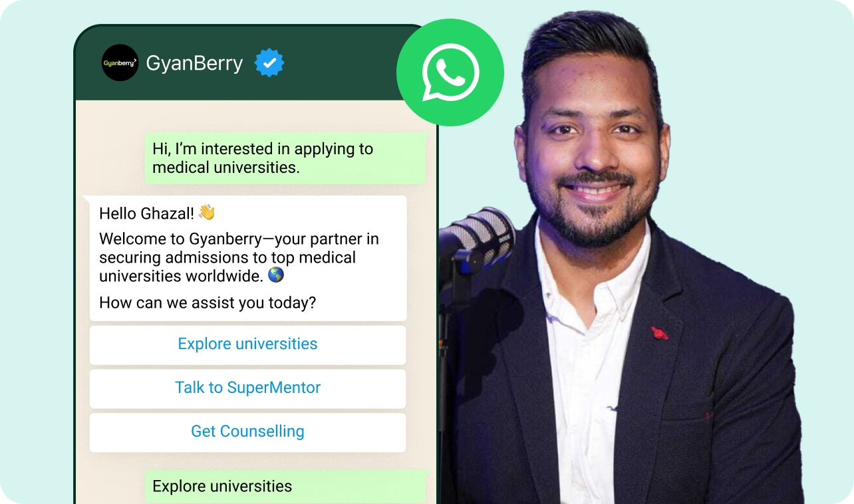
Task: Click the How can we assist you today text
Action: click(x=208, y=303)
